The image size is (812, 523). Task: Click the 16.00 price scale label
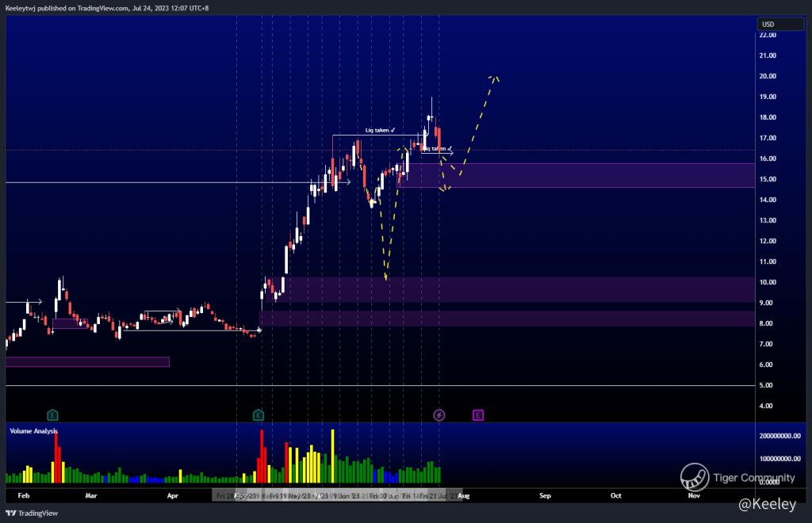tap(768, 158)
